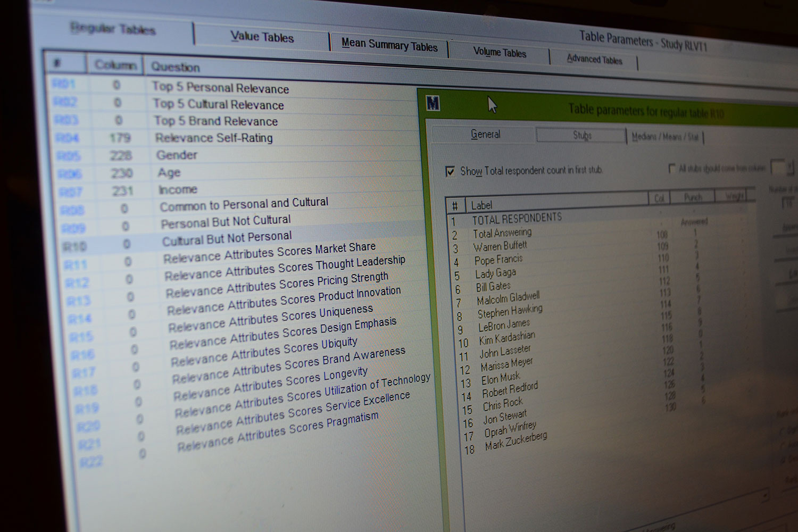Select TOTAL RESPONDENTS stub row
Screen dimensions: 798x532
[517, 219]
